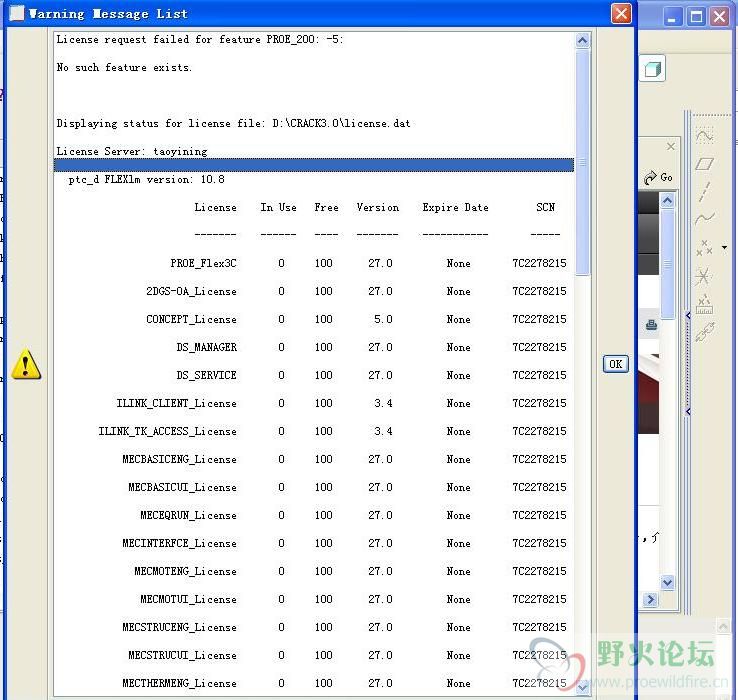Click version 5.0 in the CONCEPT_License row

tap(383, 319)
